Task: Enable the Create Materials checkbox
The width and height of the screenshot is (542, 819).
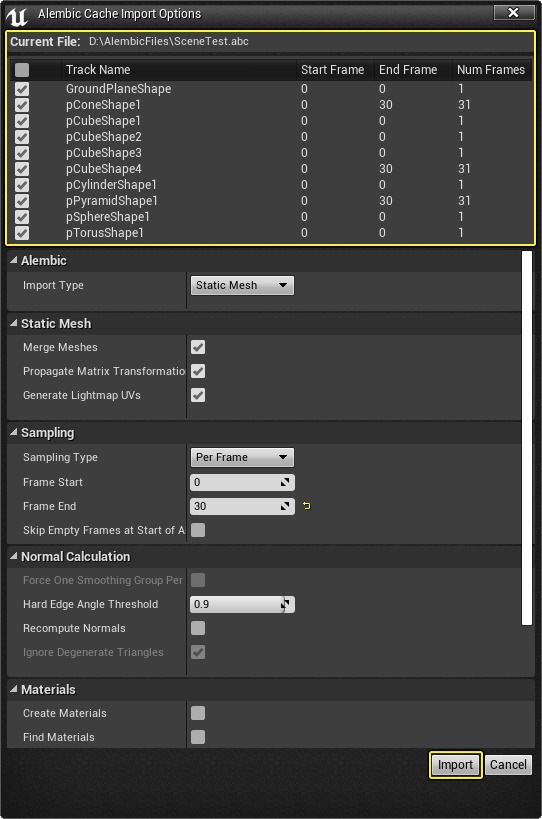Action: tap(198, 713)
